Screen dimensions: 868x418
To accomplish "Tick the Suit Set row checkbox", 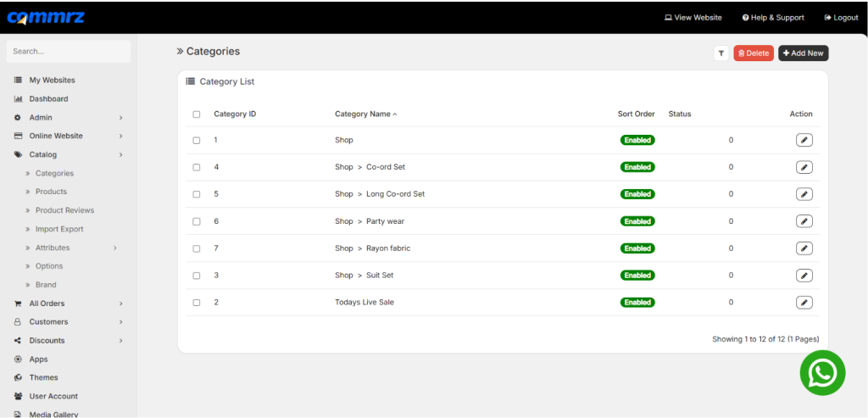I will 197,276.
